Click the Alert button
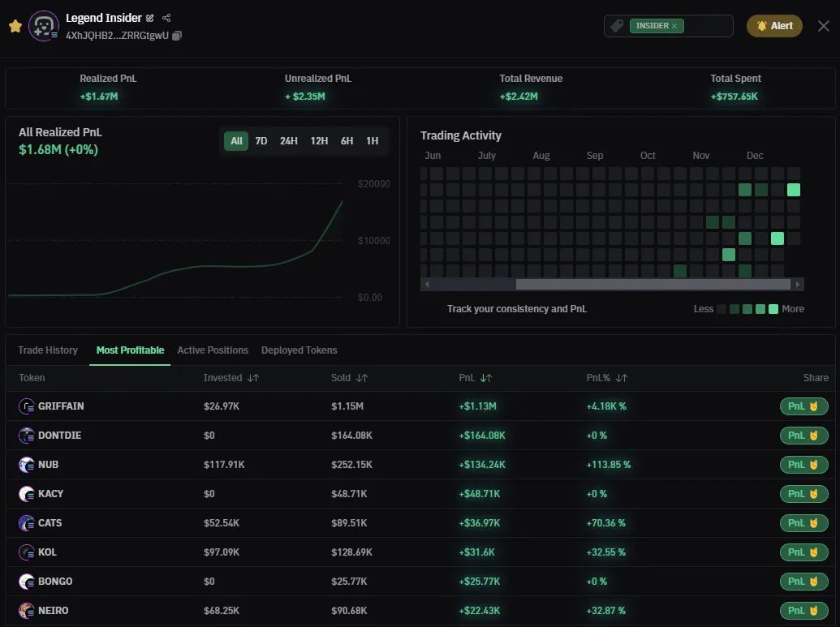Viewport: 840px width, 627px height. 773,25
